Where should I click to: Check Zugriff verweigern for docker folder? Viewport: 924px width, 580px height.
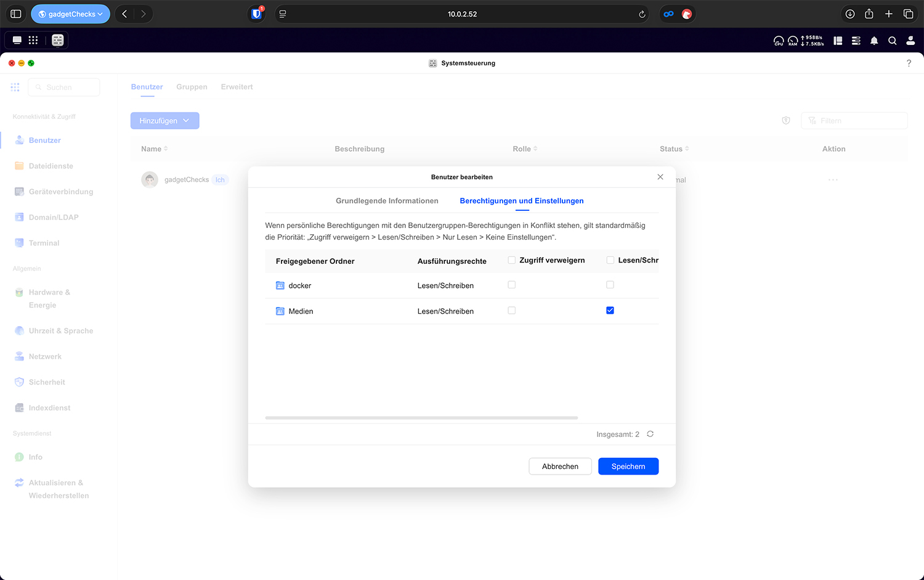[511, 285]
